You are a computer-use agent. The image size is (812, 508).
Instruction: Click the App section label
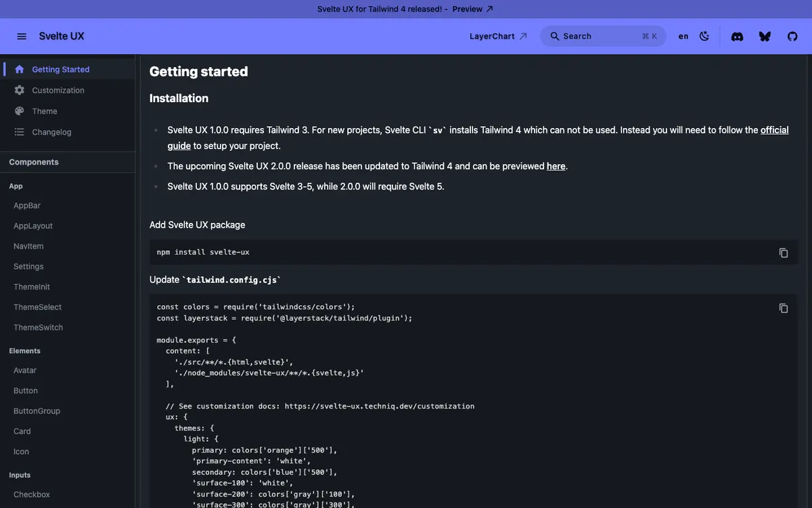coord(16,186)
